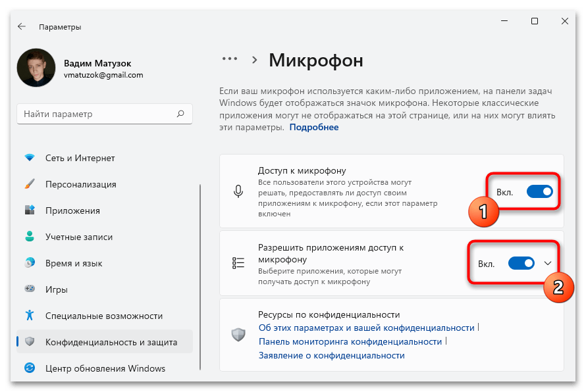Open Игры section
Image resolution: width=586 pixels, height=392 pixels.
pyautogui.click(x=105, y=289)
